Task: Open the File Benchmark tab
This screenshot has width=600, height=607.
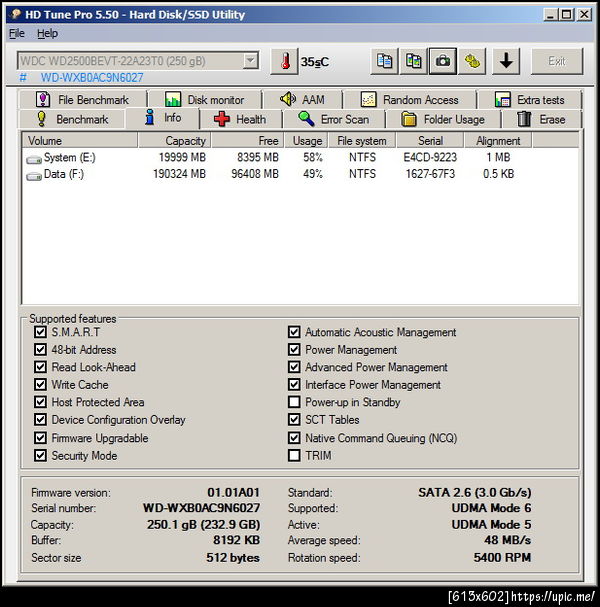Action: click(x=82, y=100)
